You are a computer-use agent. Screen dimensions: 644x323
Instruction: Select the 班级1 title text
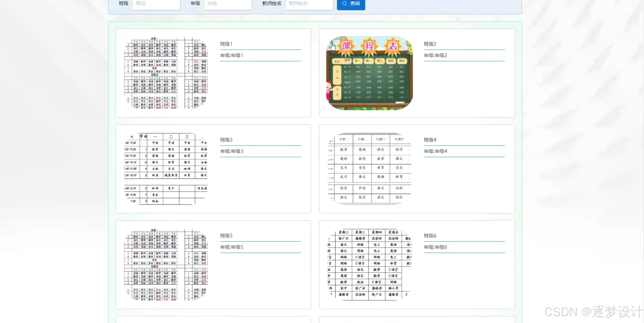pyautogui.click(x=226, y=44)
